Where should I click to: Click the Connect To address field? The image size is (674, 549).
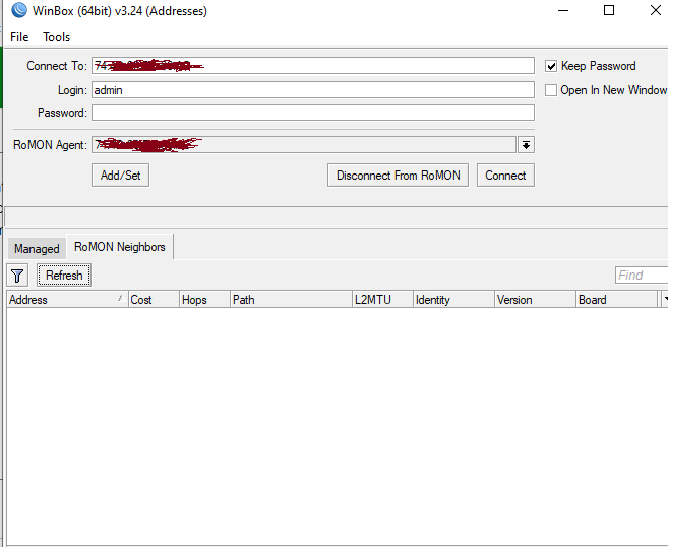click(x=313, y=66)
